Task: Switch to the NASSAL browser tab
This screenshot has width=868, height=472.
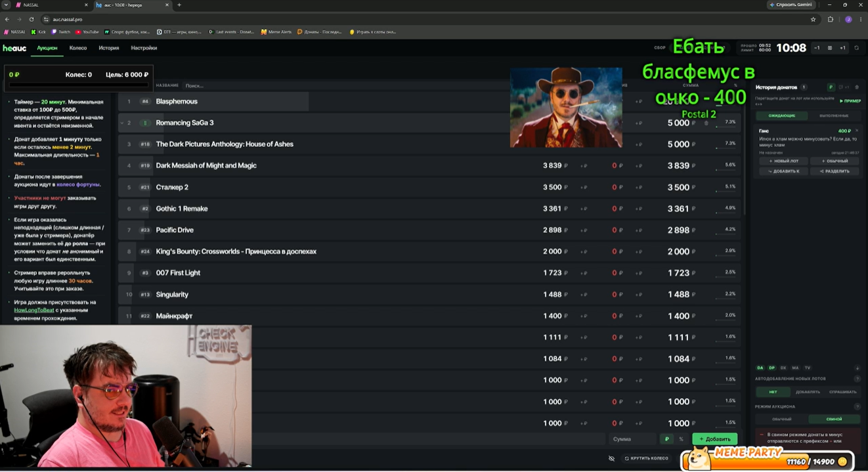Action: click(50, 5)
